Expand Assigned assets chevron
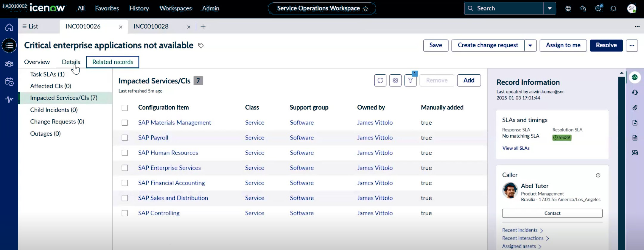 click(540, 246)
